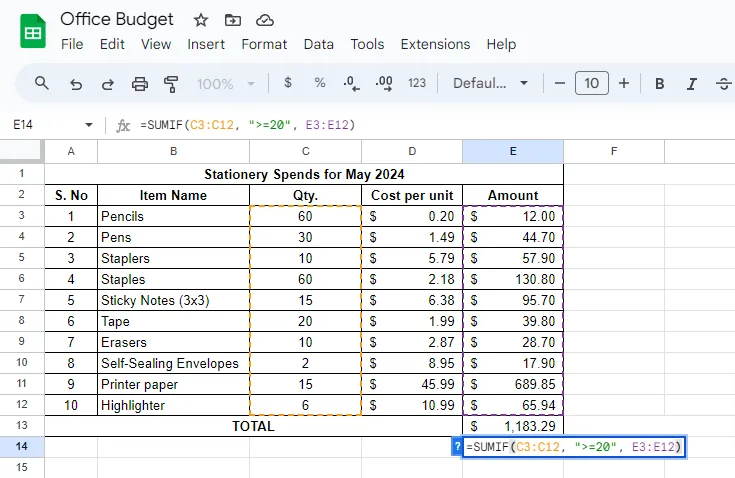This screenshot has height=478, width=735.
Task: Select the Highlighter cell
Action: pos(173,405)
